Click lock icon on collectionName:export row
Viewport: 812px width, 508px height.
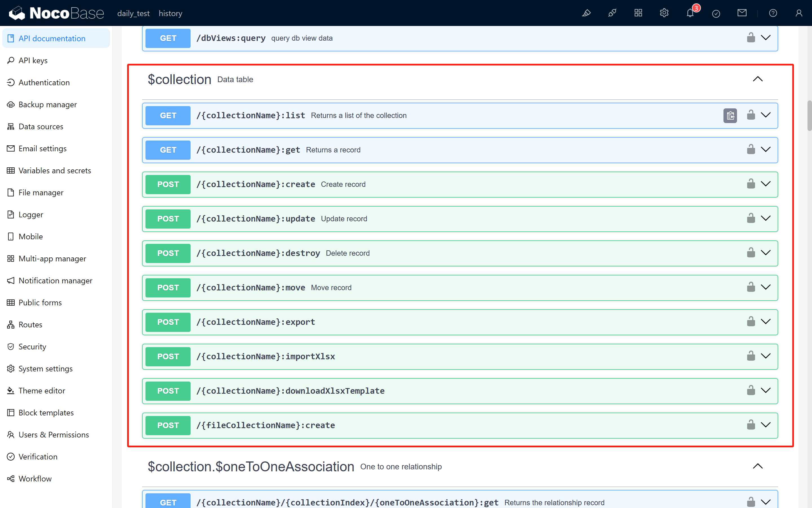click(x=751, y=321)
